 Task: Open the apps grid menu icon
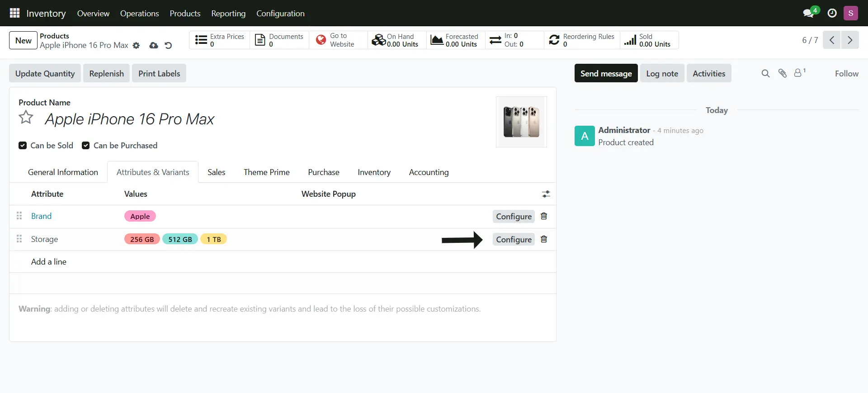(14, 13)
